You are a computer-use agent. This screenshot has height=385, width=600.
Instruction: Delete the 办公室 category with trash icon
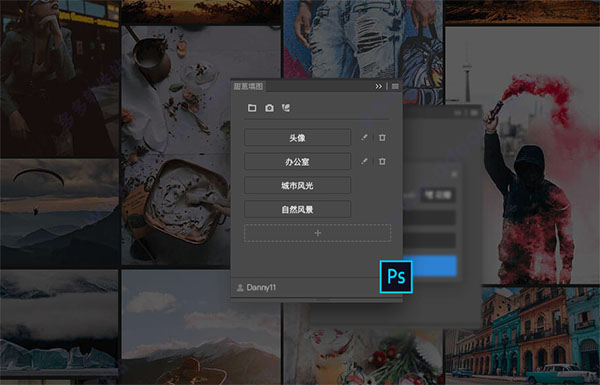382,162
